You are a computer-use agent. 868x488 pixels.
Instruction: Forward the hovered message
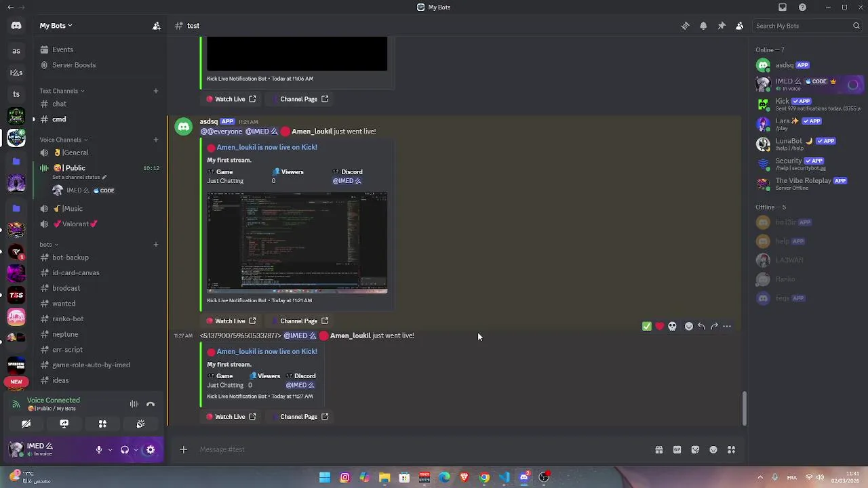click(714, 327)
